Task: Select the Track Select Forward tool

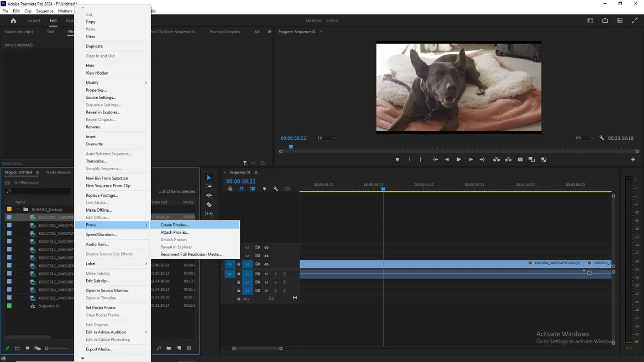Action: [209, 186]
